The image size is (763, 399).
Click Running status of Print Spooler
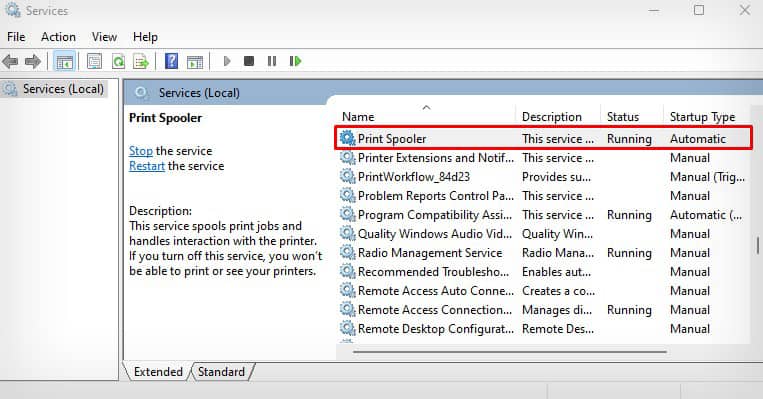point(629,139)
